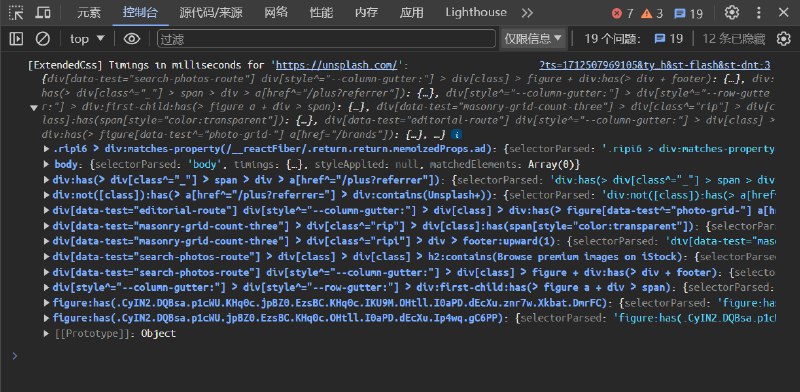Expand the figure:has entry ending .gC6PP
The height and width of the screenshot is (392, 800).
[47, 318]
